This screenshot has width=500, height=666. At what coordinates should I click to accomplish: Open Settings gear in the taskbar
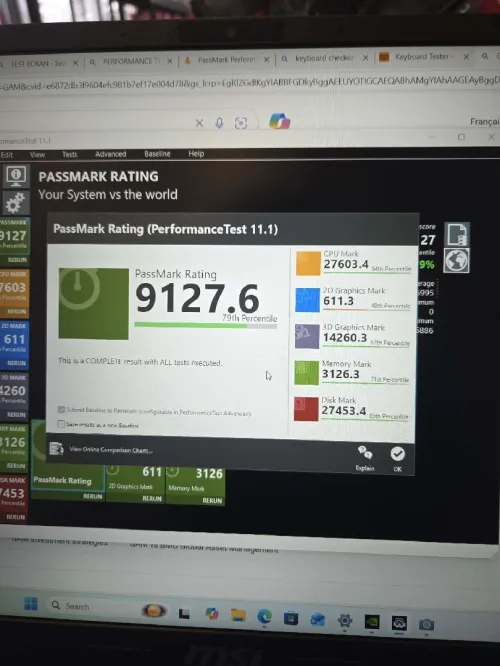point(345,621)
